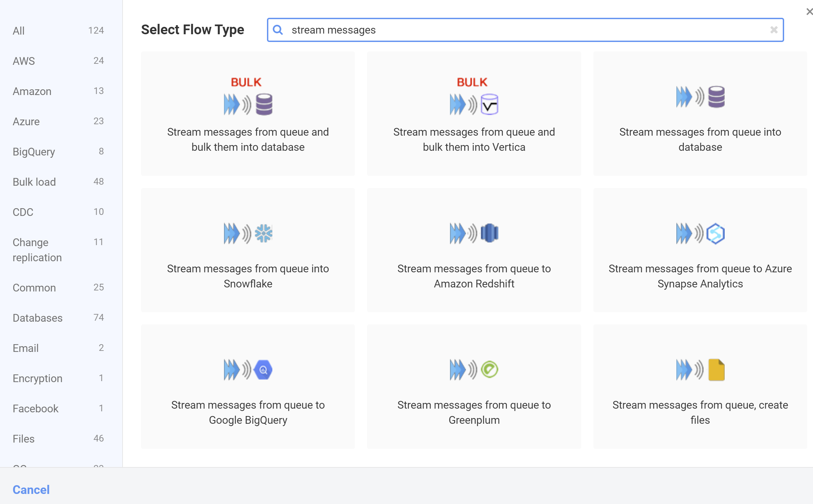
Task: Click the Snowflake stream flow icon
Action: click(248, 233)
